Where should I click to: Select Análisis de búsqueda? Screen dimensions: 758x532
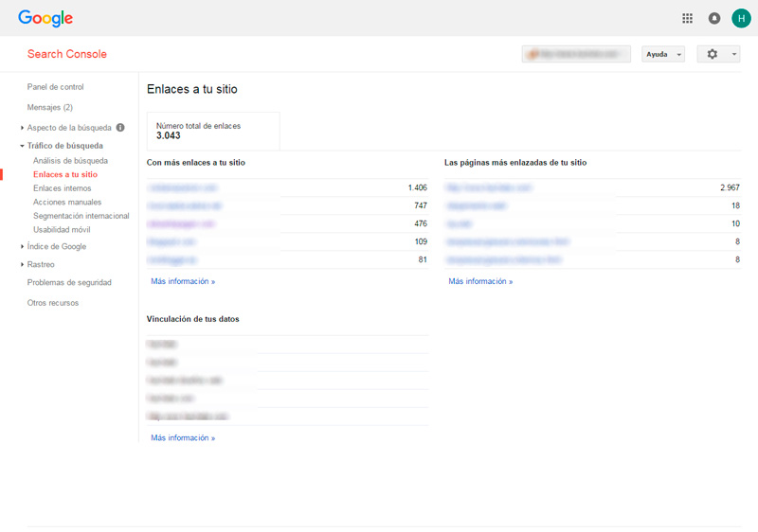coord(70,161)
